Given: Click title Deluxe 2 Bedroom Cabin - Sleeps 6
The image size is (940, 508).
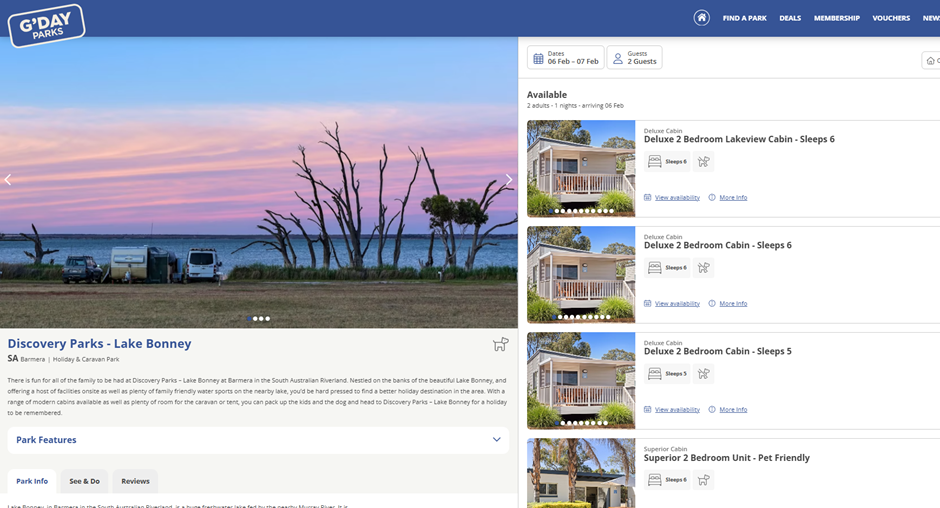Looking at the screenshot, I should coord(718,245).
